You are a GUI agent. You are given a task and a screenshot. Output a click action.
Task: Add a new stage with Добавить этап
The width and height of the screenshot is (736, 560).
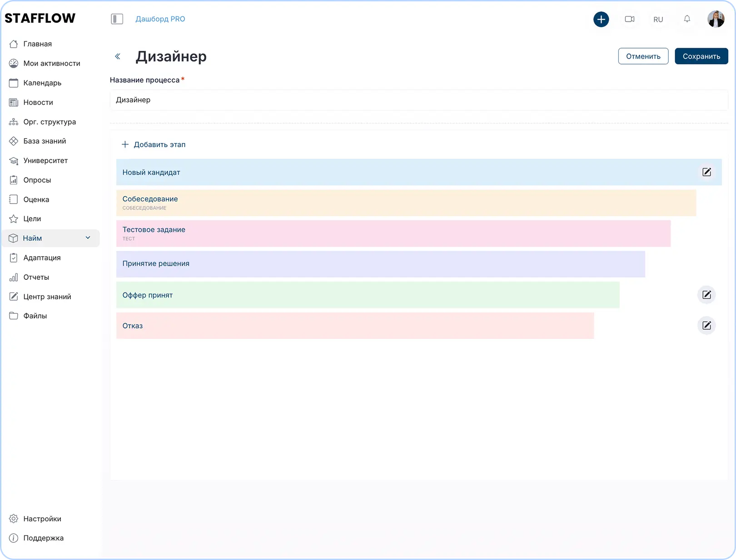154,144
